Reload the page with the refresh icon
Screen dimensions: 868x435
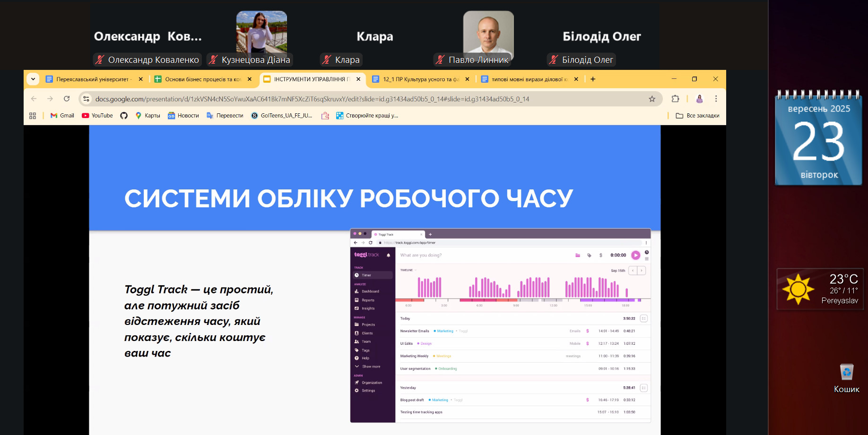click(67, 99)
